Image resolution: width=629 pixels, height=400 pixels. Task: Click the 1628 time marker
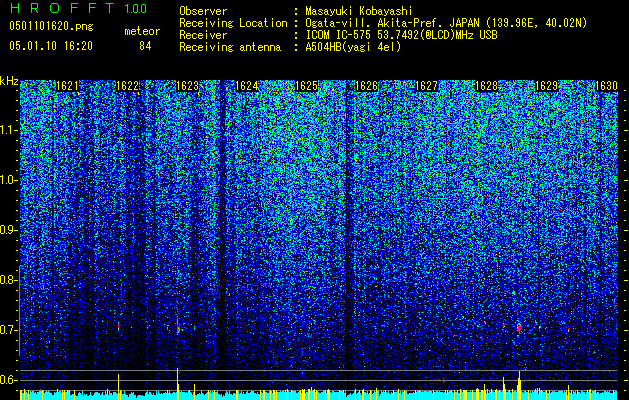[x=487, y=86]
